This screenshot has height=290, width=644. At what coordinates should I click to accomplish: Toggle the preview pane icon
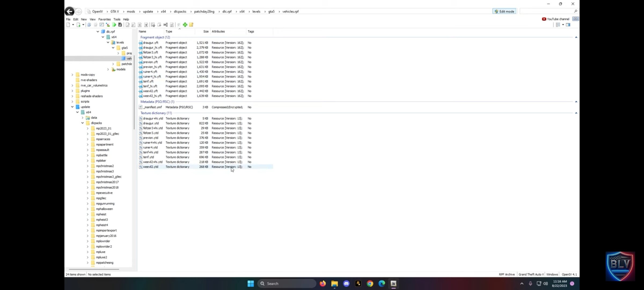pos(568,25)
